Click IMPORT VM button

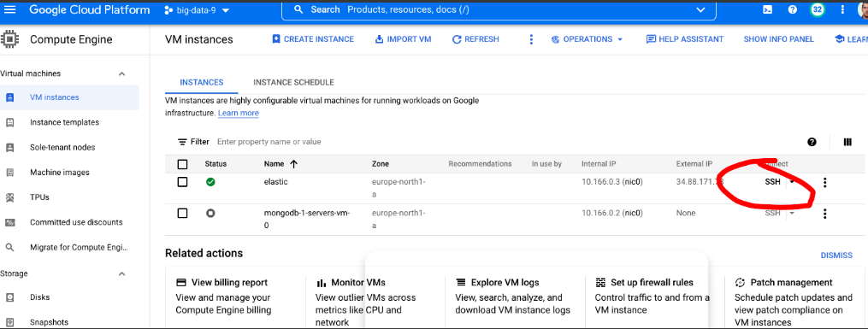point(403,39)
